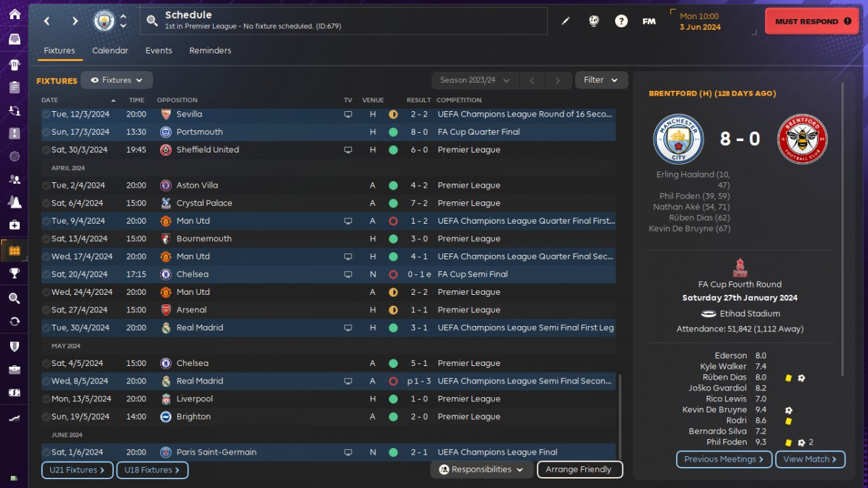Open U18 Fixtures
Screen dimensions: 868x488
(152, 470)
